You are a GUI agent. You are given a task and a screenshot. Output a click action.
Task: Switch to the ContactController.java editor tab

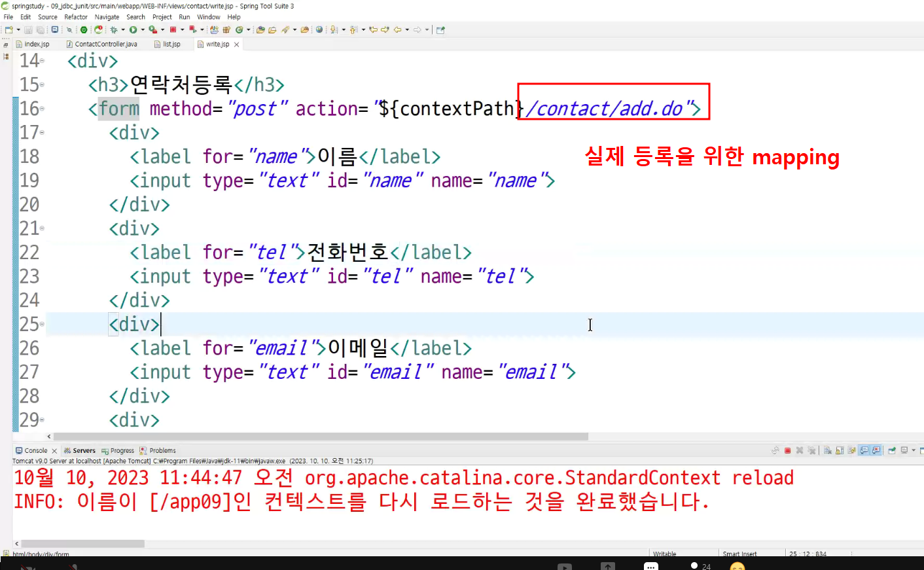tap(102, 44)
